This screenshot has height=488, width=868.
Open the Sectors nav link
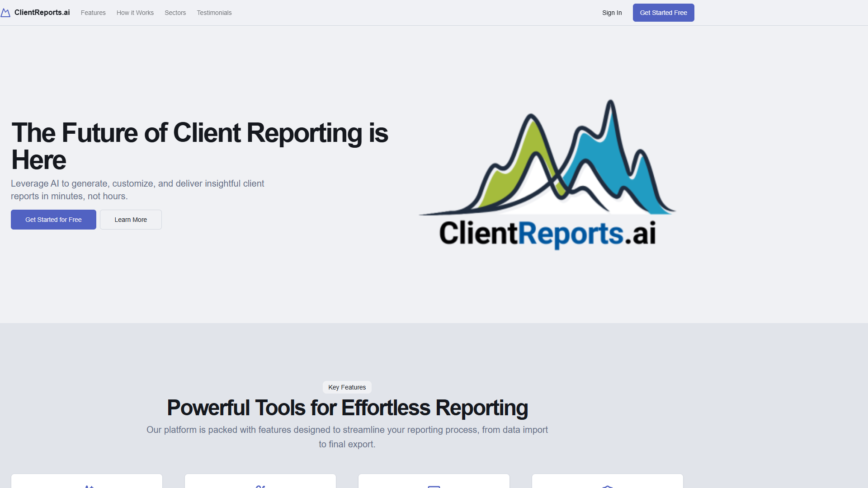tap(175, 13)
